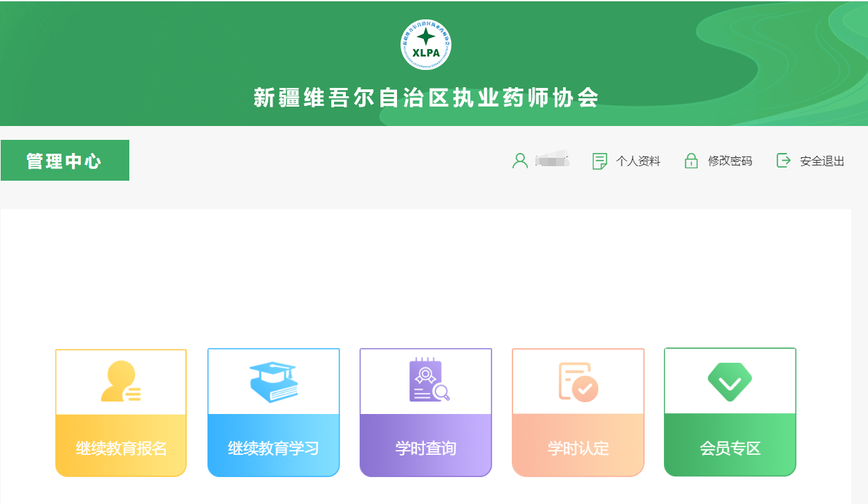Click the XLPA association logo
The width and height of the screenshot is (868, 504).
click(426, 44)
